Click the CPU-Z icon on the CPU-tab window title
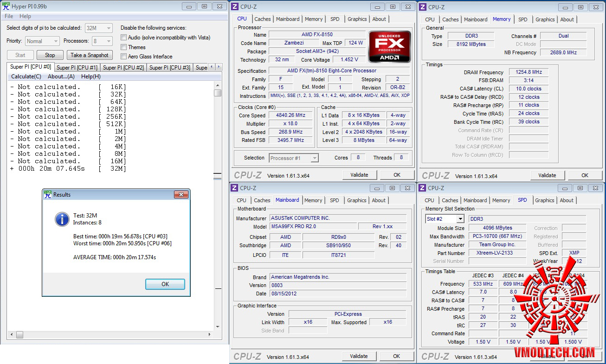The image size is (606, 364). click(x=235, y=6)
